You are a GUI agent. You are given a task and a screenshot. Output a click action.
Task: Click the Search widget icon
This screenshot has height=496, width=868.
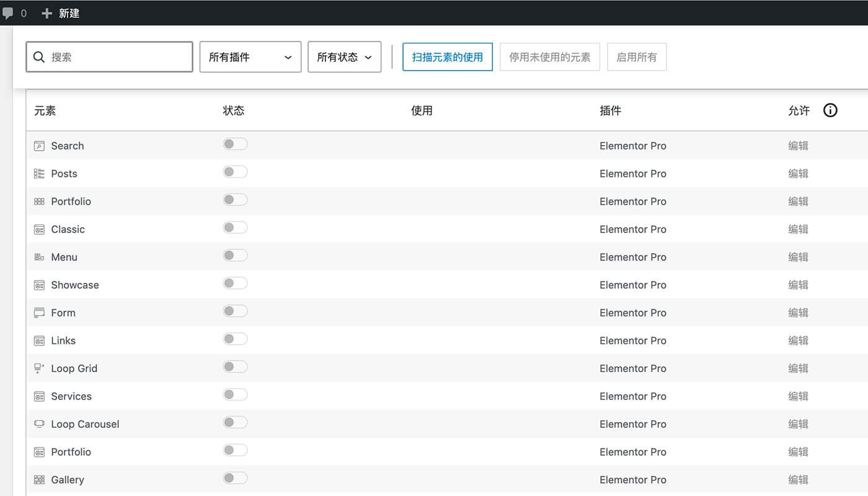38,145
